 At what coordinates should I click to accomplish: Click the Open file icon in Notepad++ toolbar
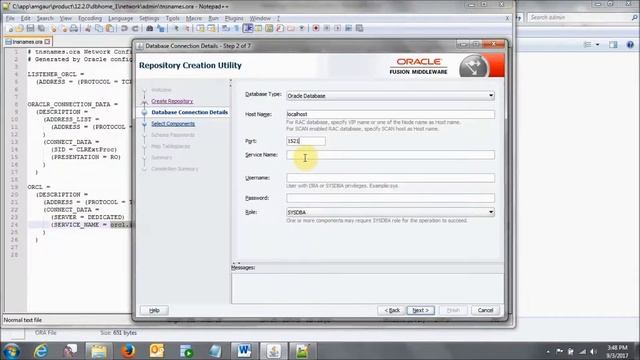pyautogui.click(x=19, y=28)
